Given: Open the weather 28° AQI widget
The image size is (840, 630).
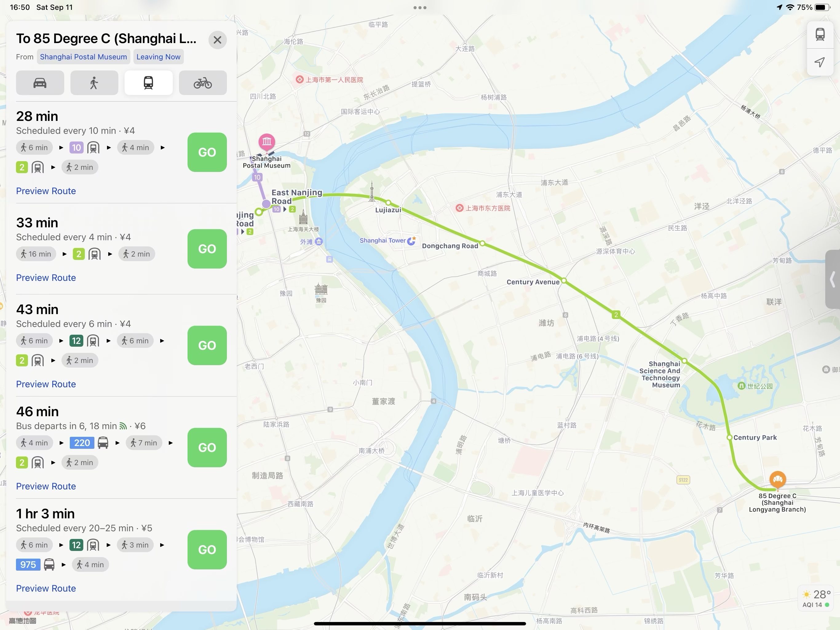Looking at the screenshot, I should coord(816,598).
